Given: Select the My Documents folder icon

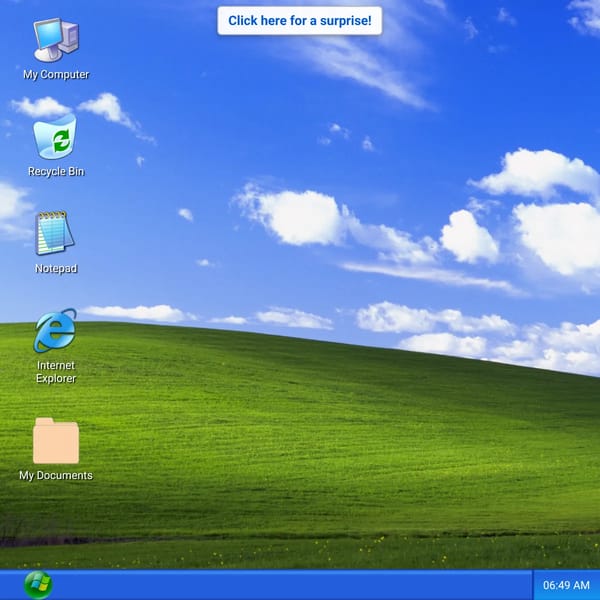Looking at the screenshot, I should point(56,441).
